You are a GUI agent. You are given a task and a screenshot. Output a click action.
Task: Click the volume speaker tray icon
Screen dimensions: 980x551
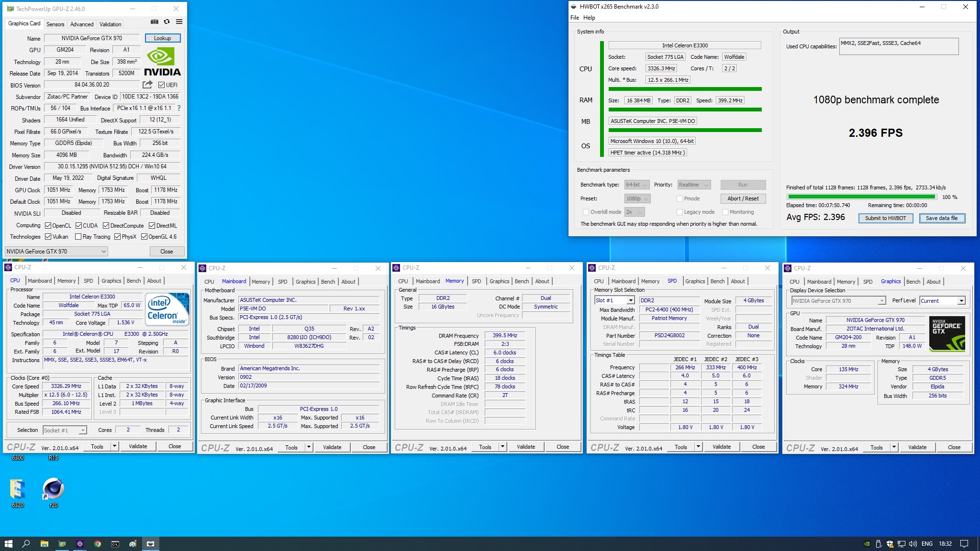[913, 544]
